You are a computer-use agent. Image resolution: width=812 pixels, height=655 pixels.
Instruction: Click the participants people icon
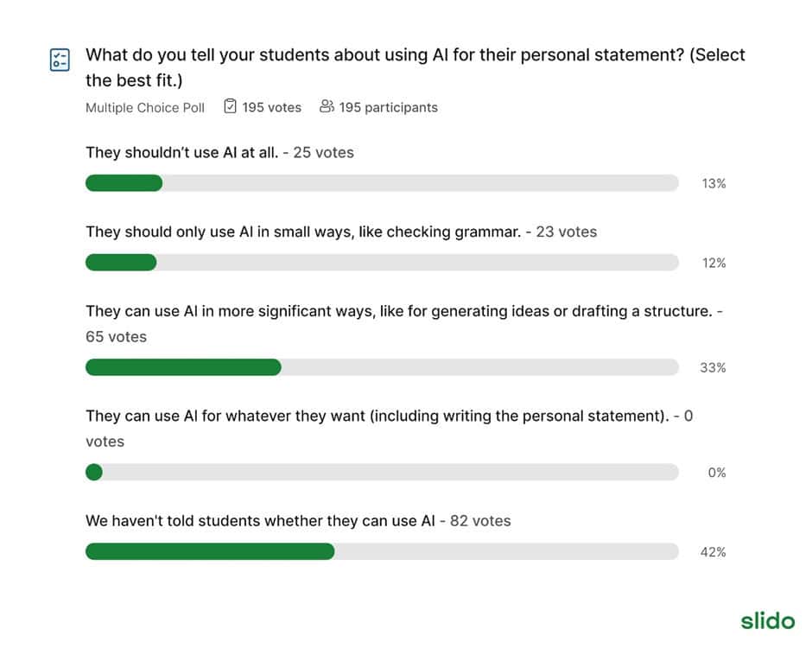(327, 106)
